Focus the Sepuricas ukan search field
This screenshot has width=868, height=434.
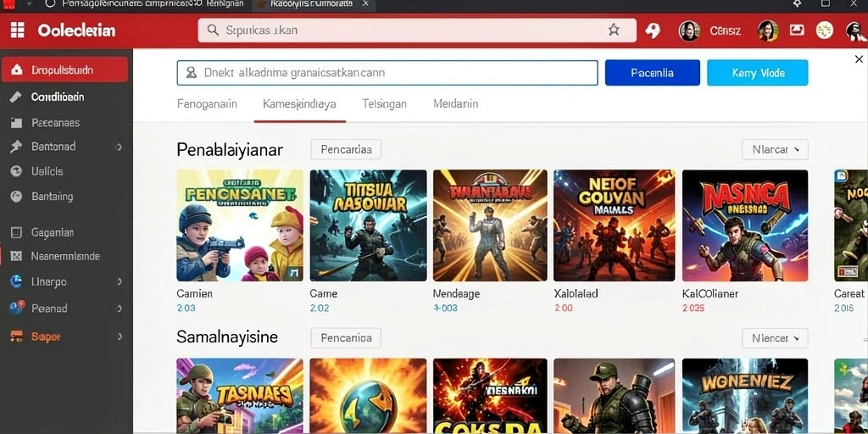point(417,30)
